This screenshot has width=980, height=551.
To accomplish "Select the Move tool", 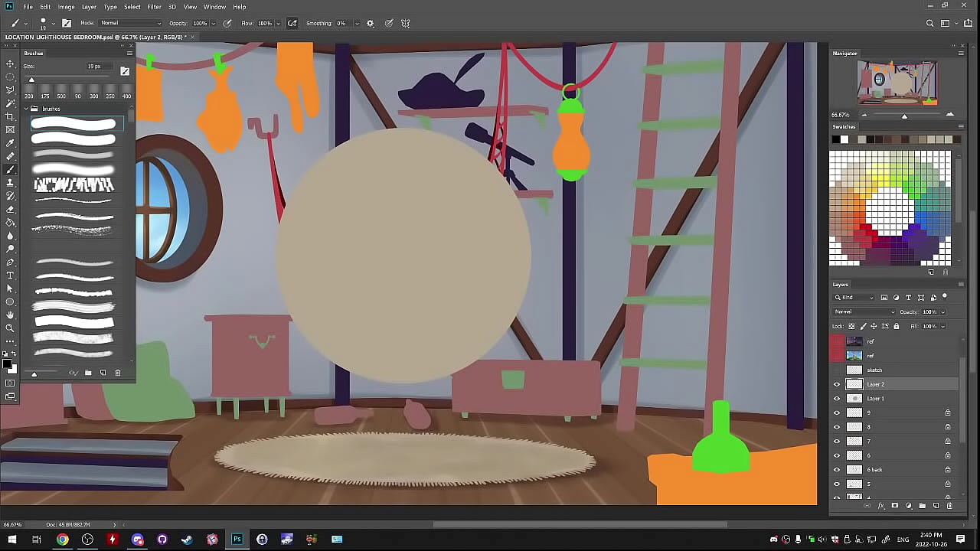I will [x=10, y=64].
